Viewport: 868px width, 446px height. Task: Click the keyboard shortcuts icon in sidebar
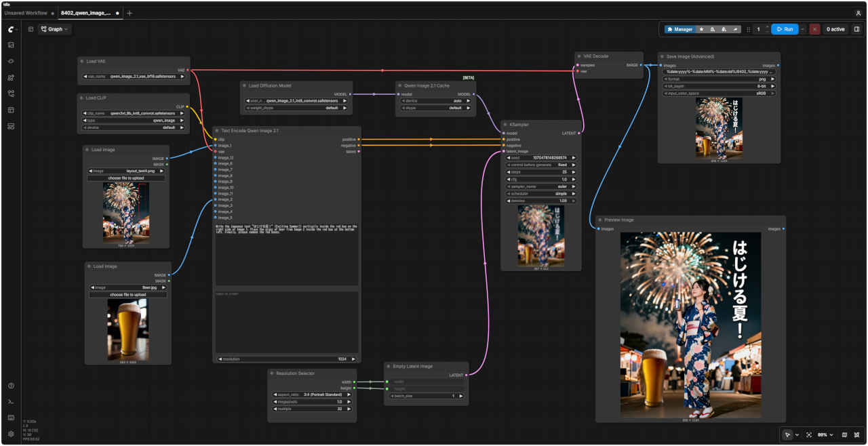point(11,418)
